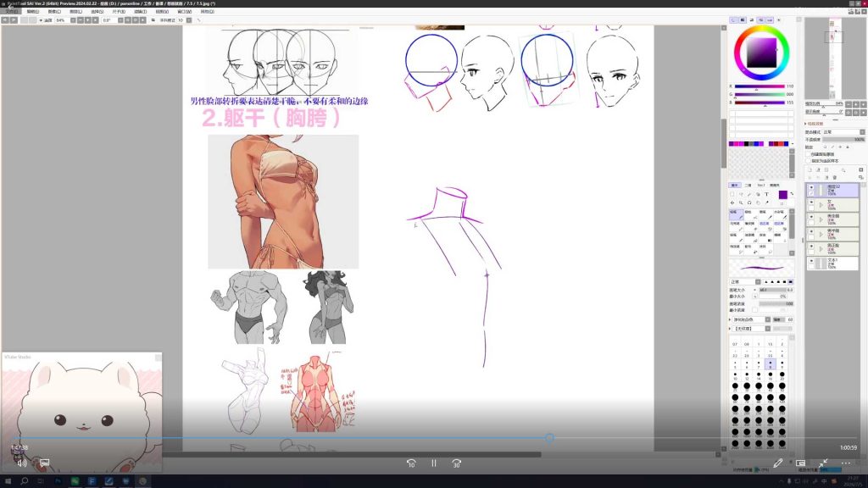This screenshot has height=488, width=868.
Task: Open the subtitles/captions icon
Action: (x=44, y=463)
